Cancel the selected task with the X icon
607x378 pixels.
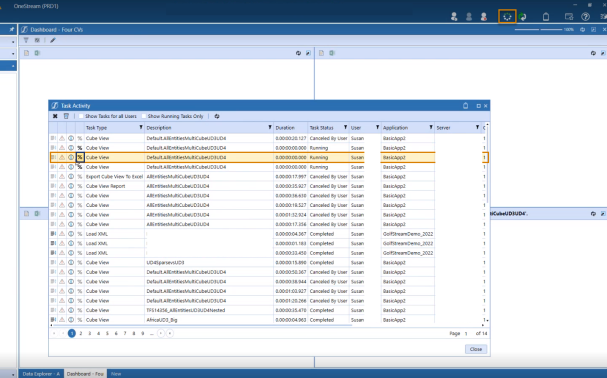coord(55,116)
